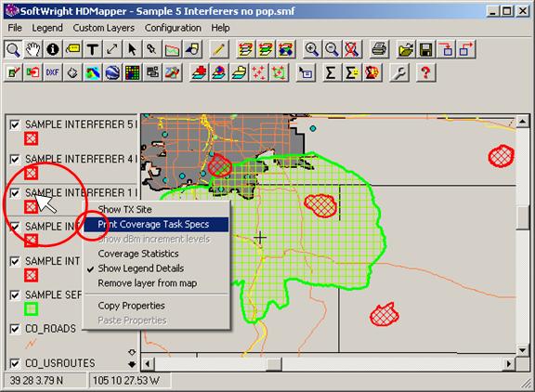Toggle the CO_ROADS layer checkbox
Image resolution: width=535 pixels, height=392 pixels.
tap(15, 329)
